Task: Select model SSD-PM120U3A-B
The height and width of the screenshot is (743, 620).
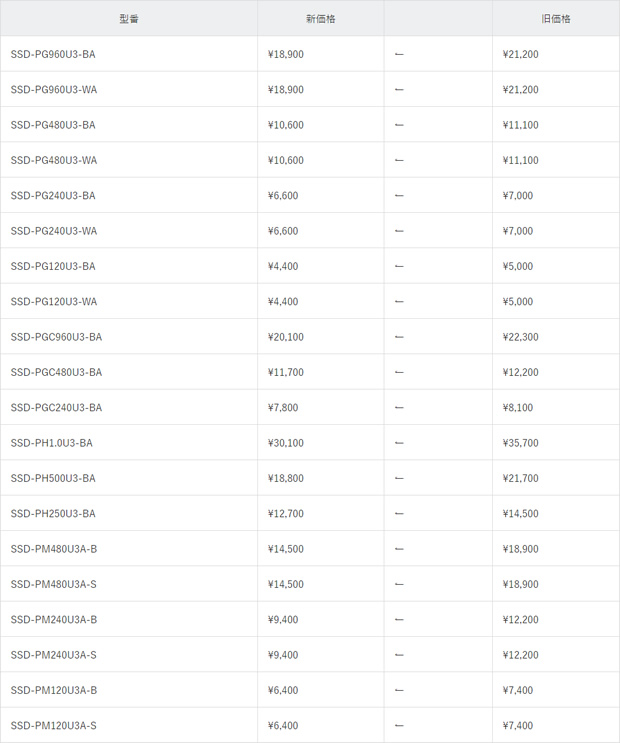Action: click(x=54, y=690)
